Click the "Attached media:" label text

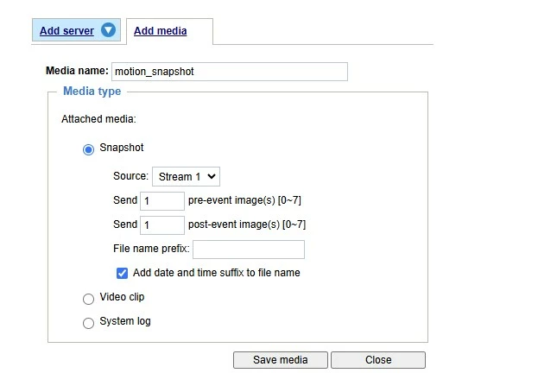click(98, 119)
